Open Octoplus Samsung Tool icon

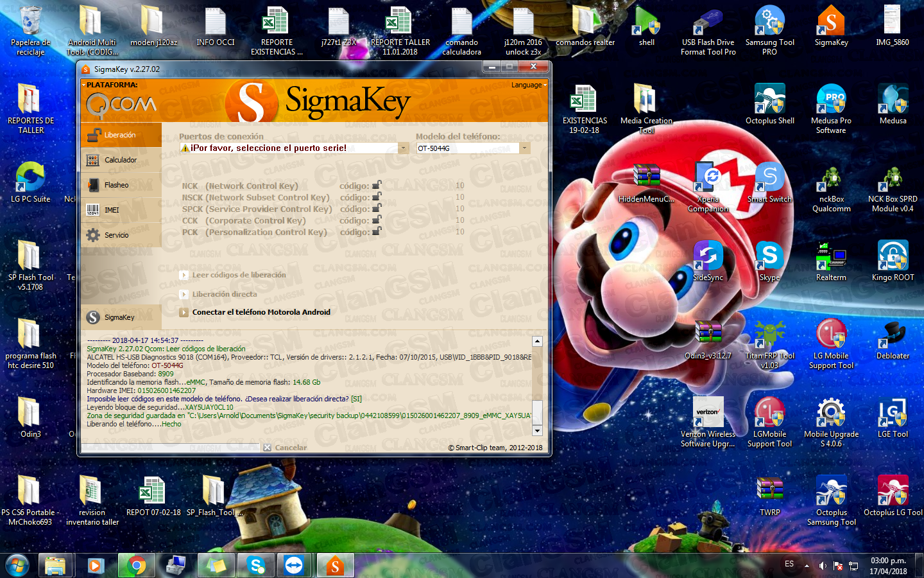point(831,500)
